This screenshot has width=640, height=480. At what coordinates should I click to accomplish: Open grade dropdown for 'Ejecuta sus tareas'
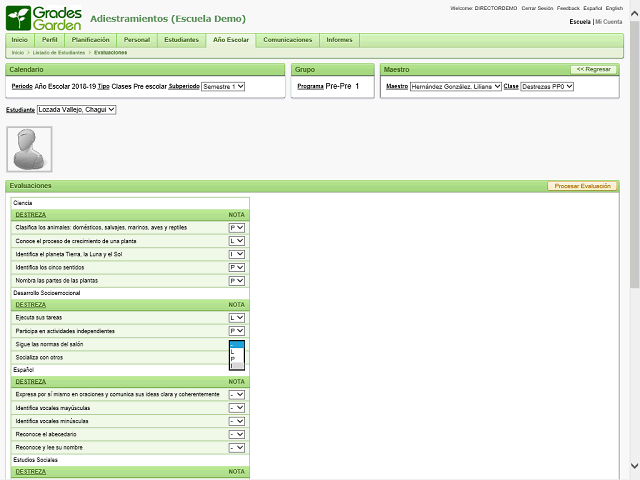(x=237, y=317)
